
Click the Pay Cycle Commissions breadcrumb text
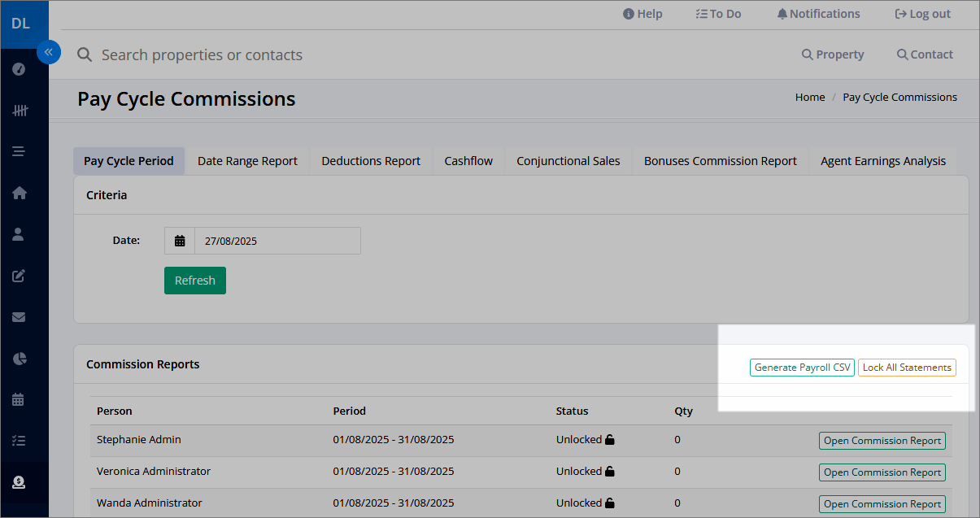[900, 97]
